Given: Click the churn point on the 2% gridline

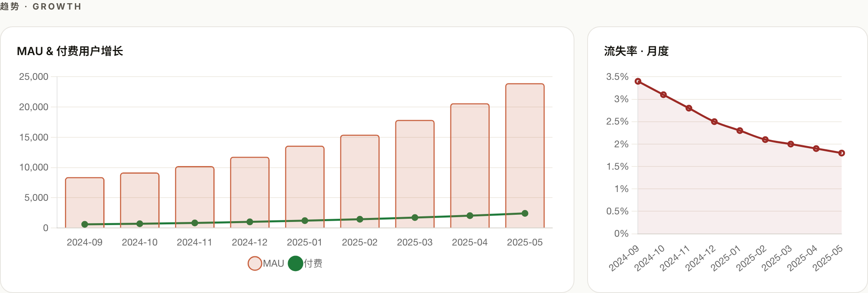Looking at the screenshot, I should tap(791, 144).
